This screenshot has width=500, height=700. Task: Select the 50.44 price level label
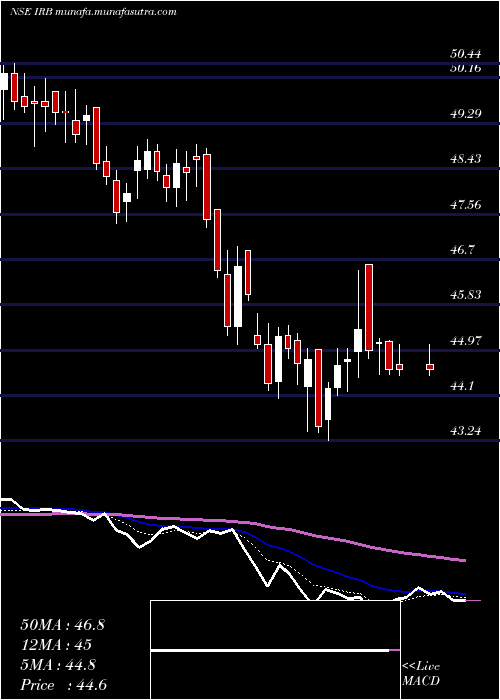pyautogui.click(x=466, y=54)
